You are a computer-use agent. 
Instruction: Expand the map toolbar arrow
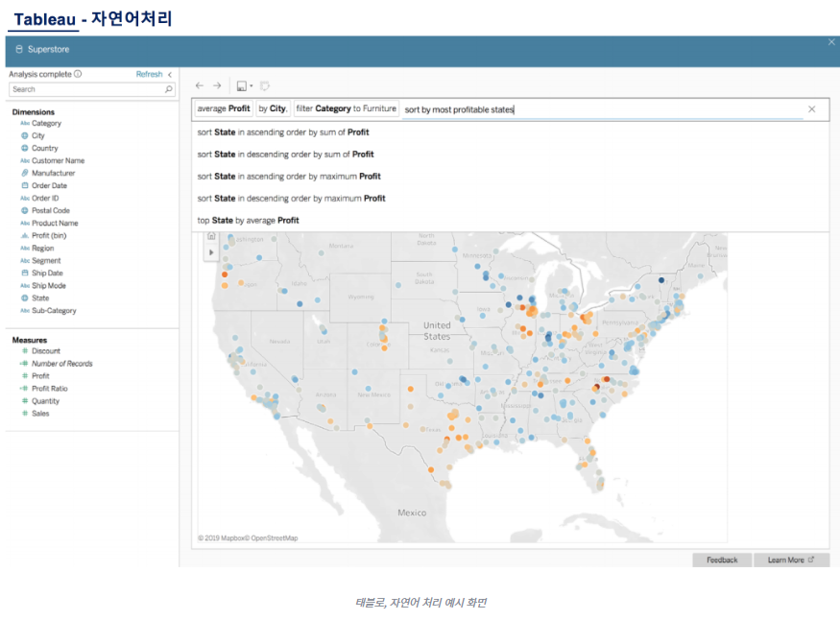coord(211,252)
